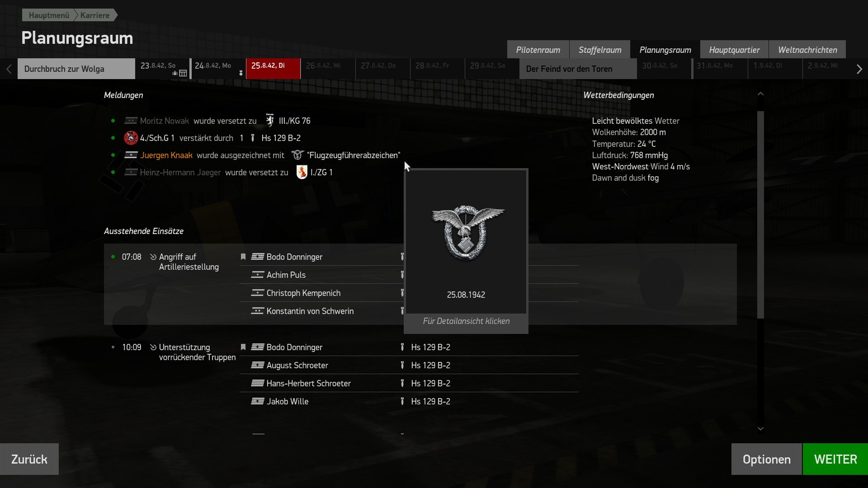Screen dimensions: 868x488
Task: Click the I./ZG 1 shield emblem
Action: (x=302, y=172)
